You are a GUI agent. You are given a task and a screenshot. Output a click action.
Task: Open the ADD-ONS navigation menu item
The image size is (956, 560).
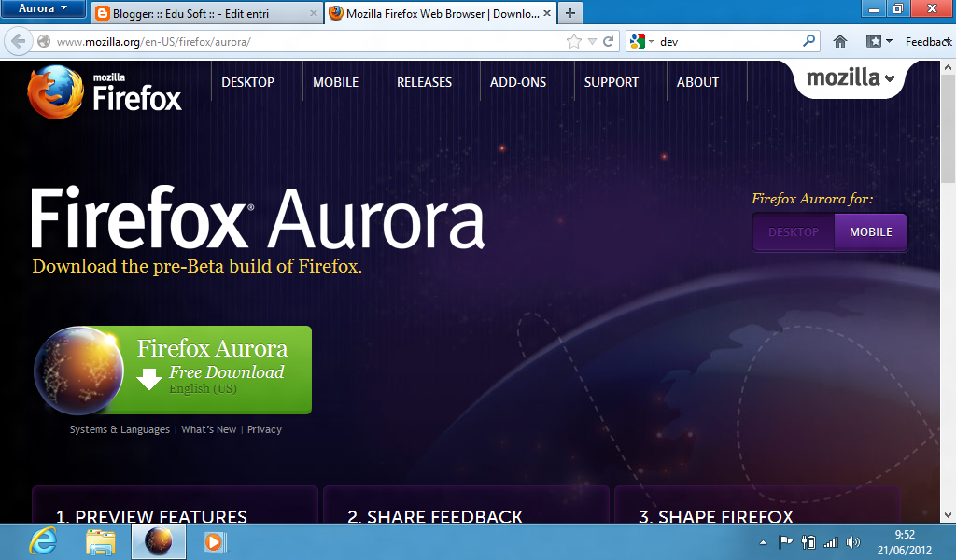[518, 82]
